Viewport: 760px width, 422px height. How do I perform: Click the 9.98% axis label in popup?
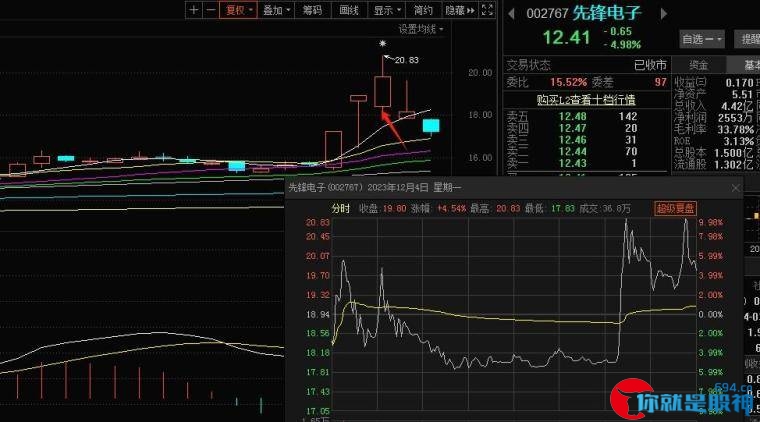(711, 222)
